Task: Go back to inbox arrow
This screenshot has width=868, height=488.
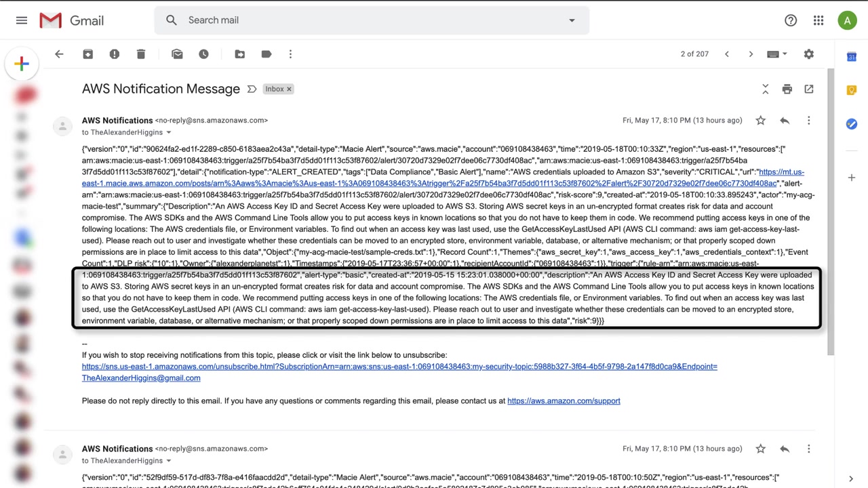Action: [x=59, y=54]
